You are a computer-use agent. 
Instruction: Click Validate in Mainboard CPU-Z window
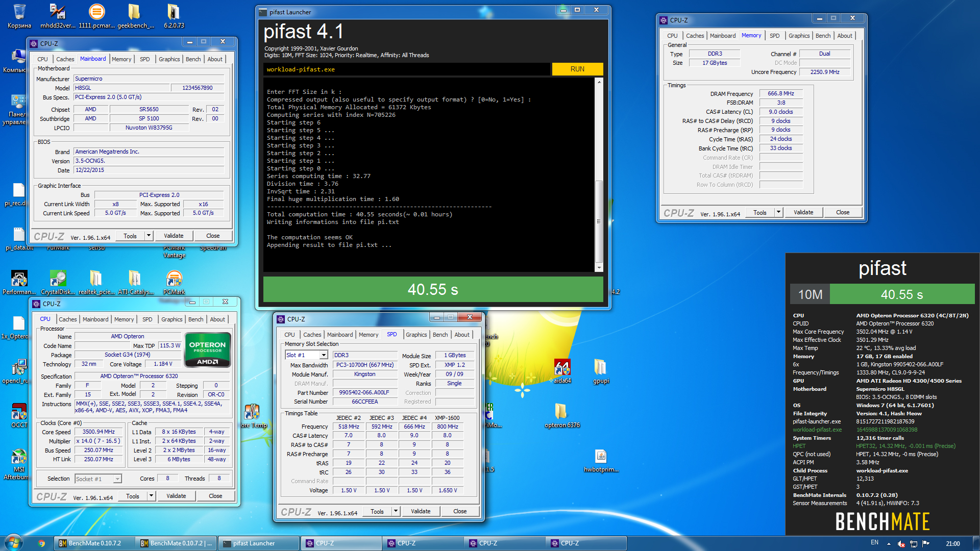(174, 236)
